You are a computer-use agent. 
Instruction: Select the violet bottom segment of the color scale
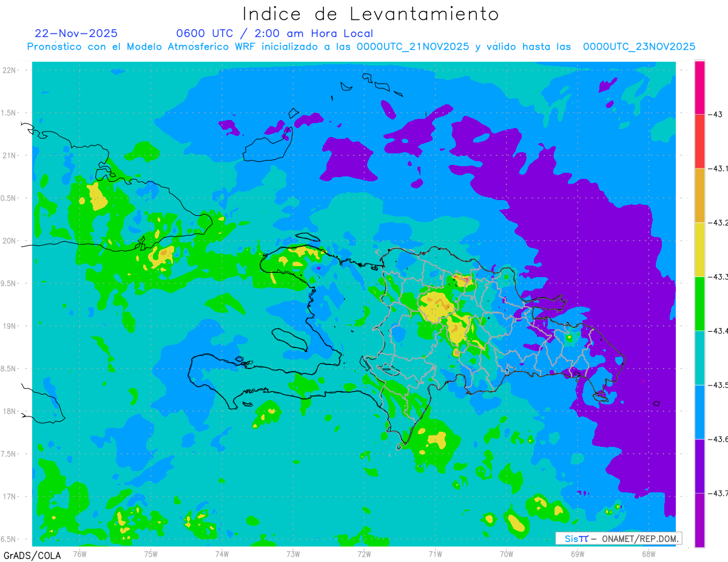[x=699, y=520]
